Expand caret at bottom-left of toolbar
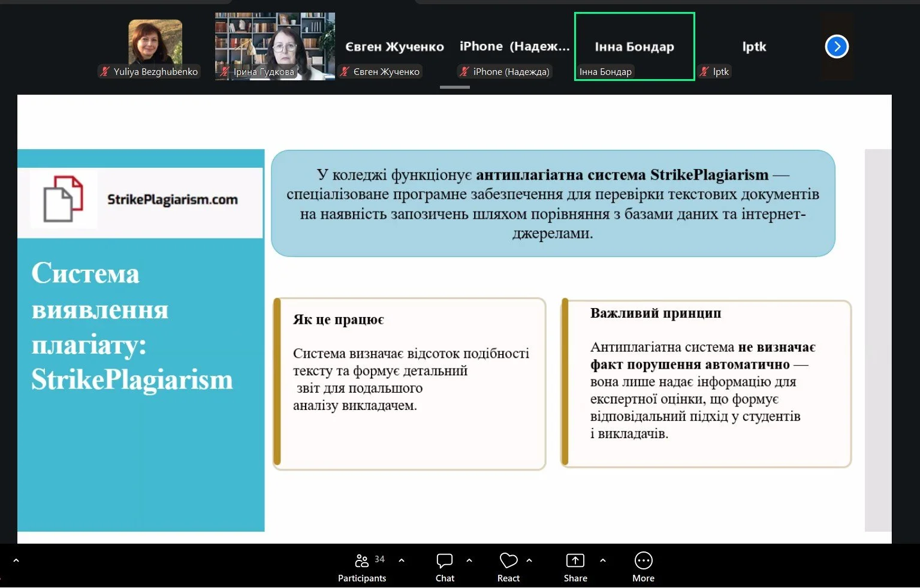 pos(16,560)
